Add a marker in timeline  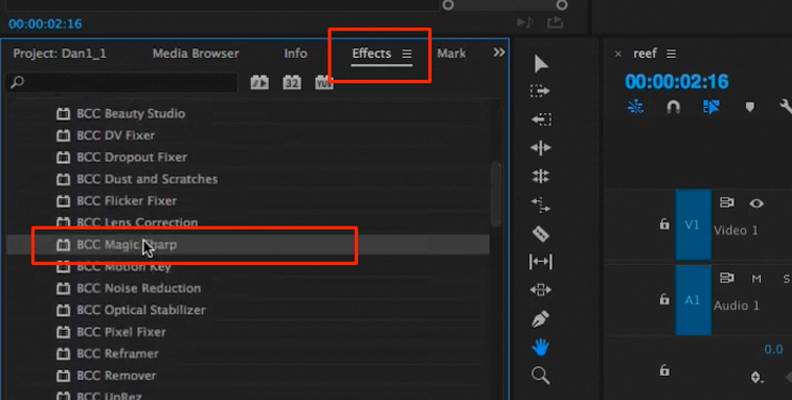[750, 107]
